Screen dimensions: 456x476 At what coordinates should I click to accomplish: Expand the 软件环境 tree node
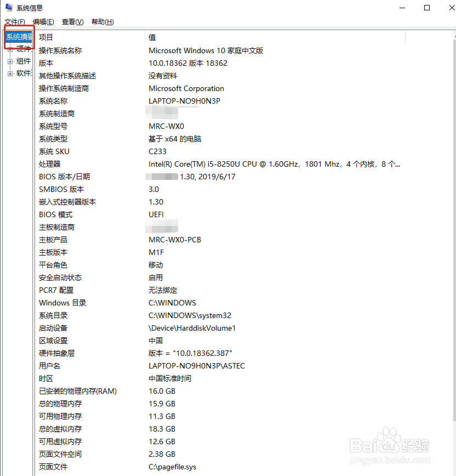point(10,73)
